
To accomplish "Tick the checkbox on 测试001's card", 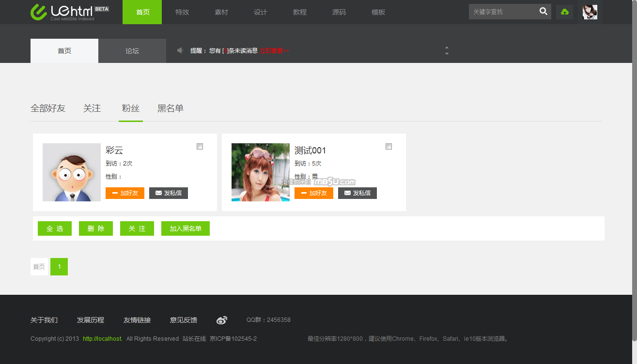I will pos(388,147).
